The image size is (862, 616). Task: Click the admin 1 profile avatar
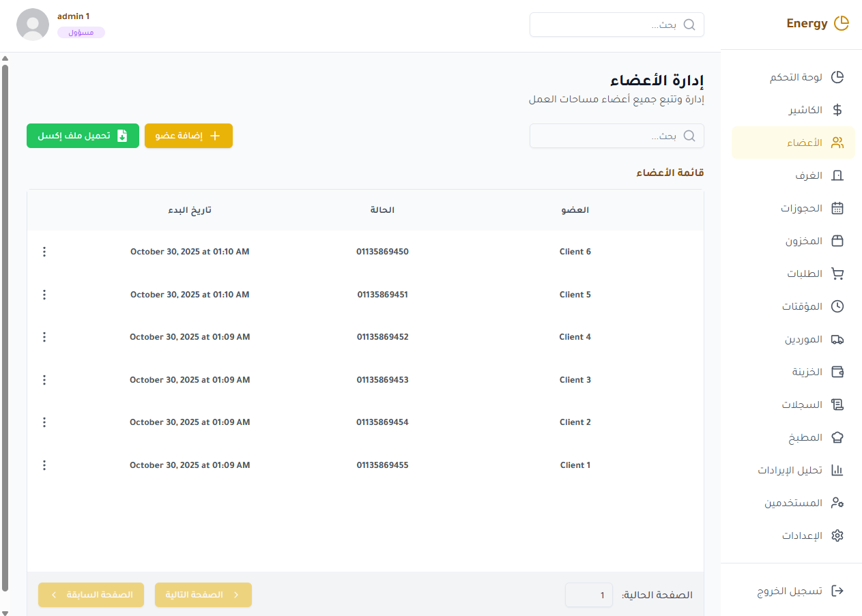33,25
